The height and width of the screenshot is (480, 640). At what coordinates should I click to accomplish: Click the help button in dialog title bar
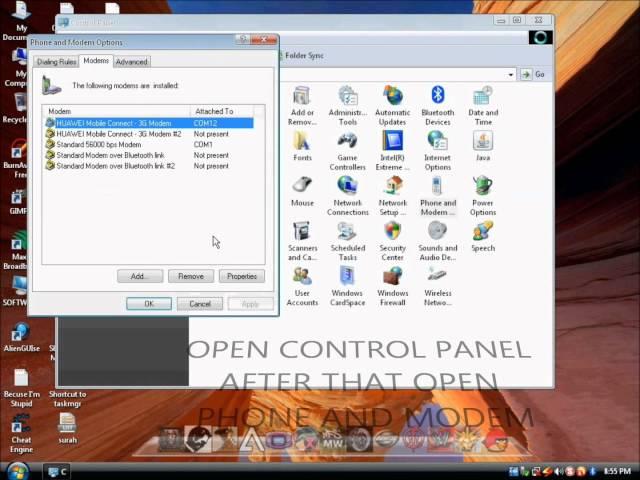(242, 39)
